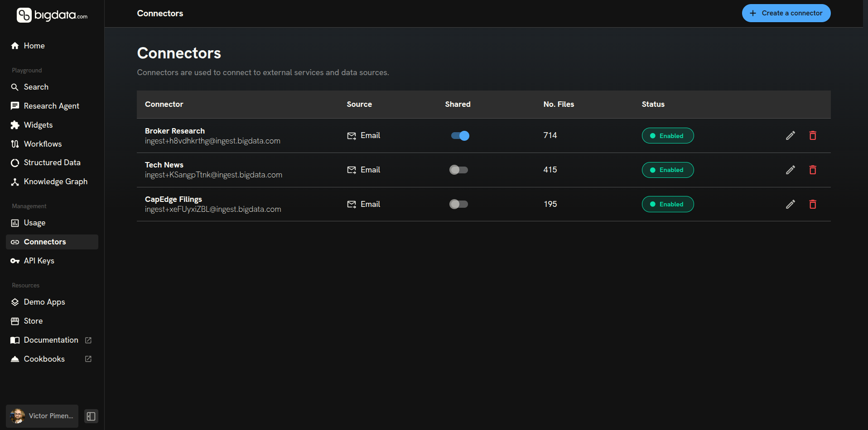
Task: Enable sharing for Tech News
Action: 458,170
